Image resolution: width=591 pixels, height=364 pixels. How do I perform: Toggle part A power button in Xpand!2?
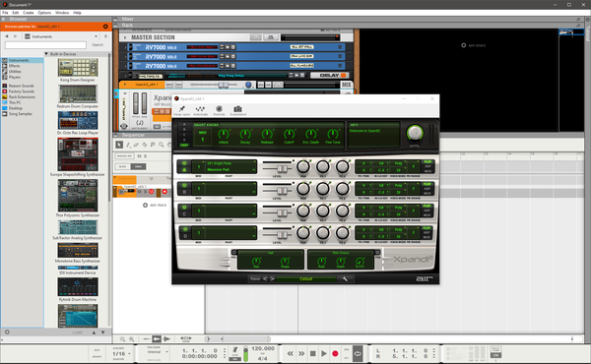184,163
